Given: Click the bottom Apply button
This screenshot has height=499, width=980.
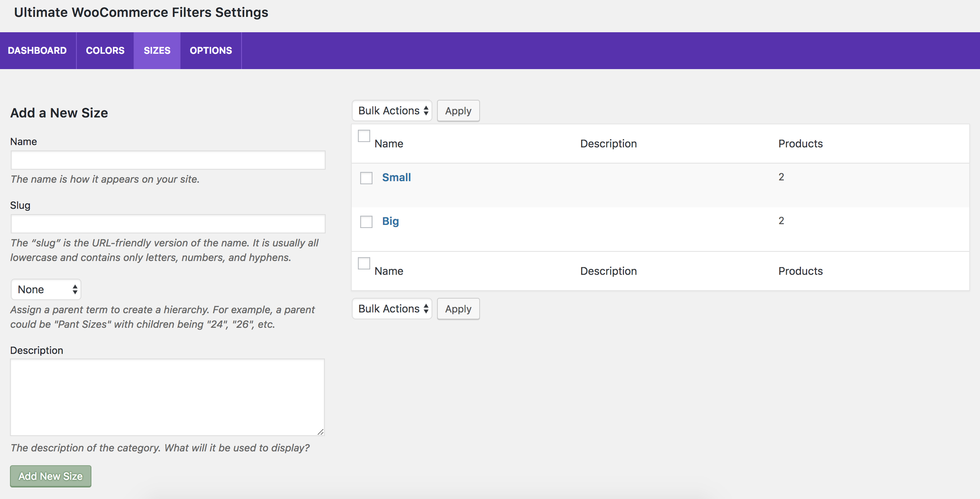Looking at the screenshot, I should pos(458,309).
